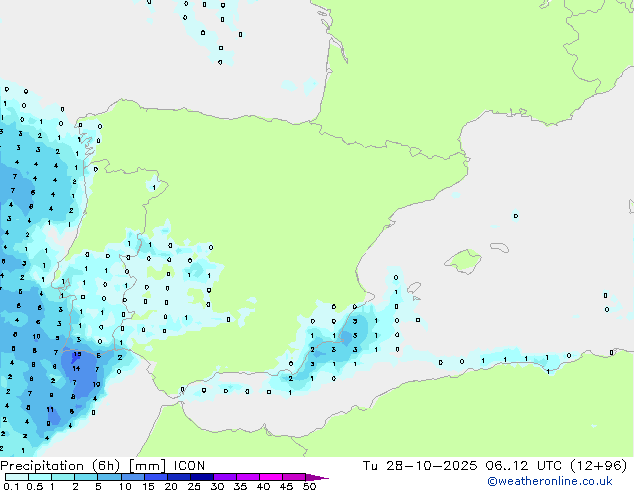Click the "45" legend scale label
This screenshot has width=634, height=490.
pyautogui.click(x=286, y=486)
